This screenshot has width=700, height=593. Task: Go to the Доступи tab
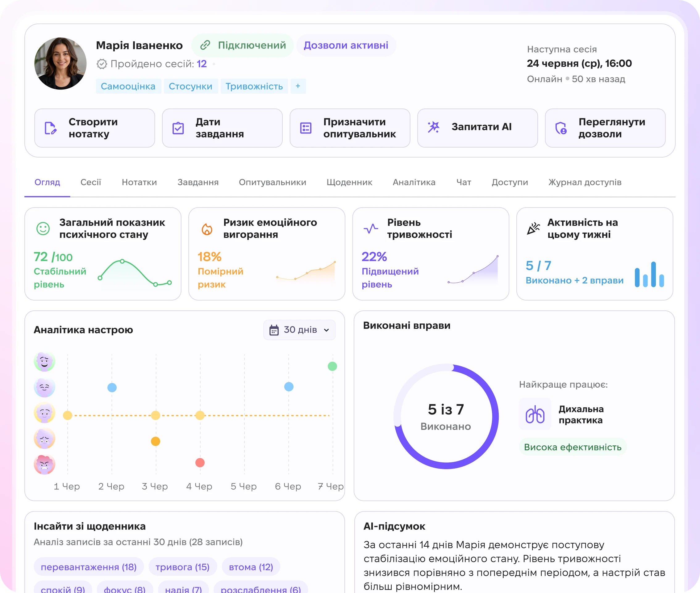click(510, 182)
